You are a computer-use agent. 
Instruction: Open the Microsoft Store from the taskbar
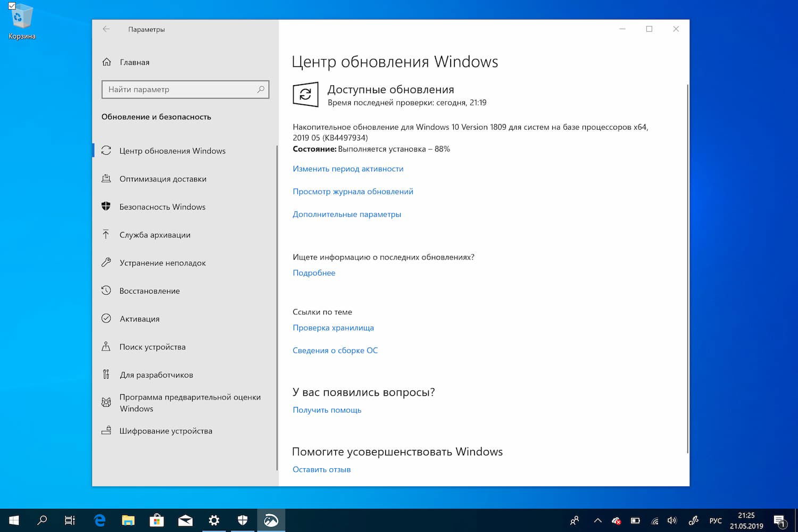tap(156, 520)
